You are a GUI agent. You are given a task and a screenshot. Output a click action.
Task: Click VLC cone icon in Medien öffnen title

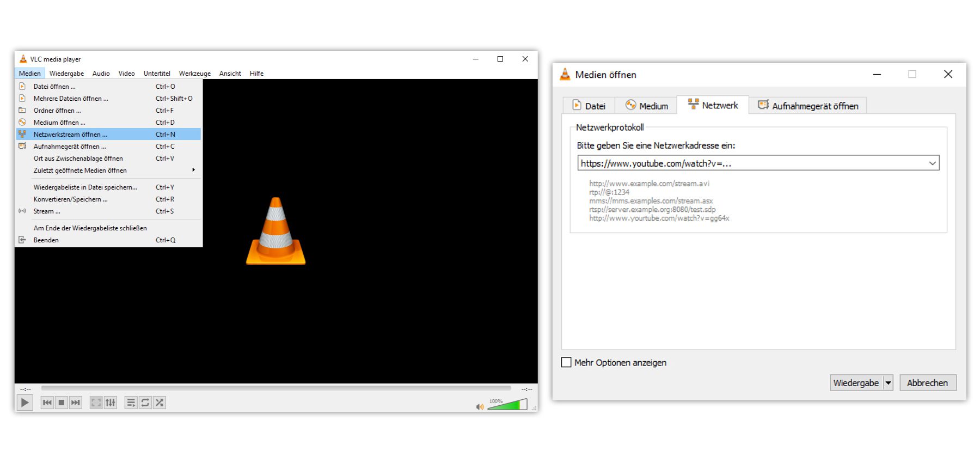click(565, 75)
